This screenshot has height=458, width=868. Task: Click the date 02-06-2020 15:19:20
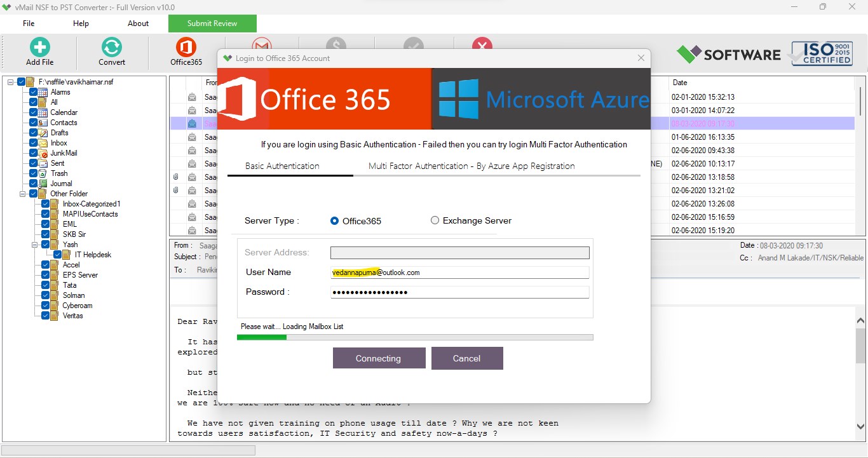coord(703,231)
